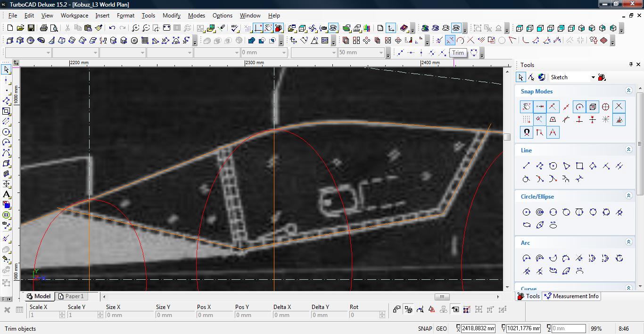Collapse the Snap Modes section
The height and width of the screenshot is (334, 644).
(x=628, y=91)
